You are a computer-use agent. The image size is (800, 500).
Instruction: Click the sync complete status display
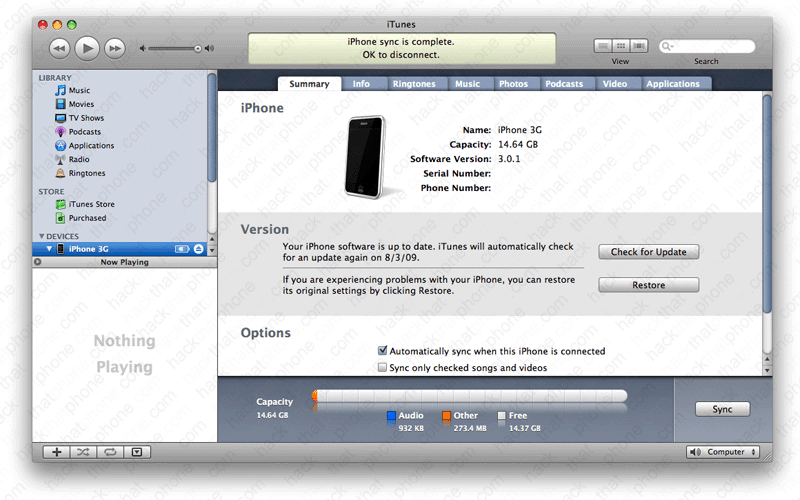click(x=402, y=48)
